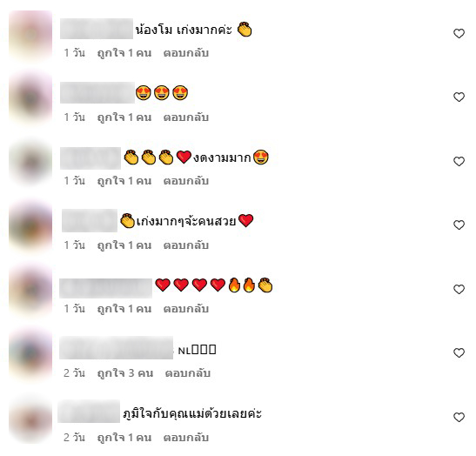Reply to 'ภูมิใจกับคุณแม่ด้วยเลยค่ะ' comment

185,438
